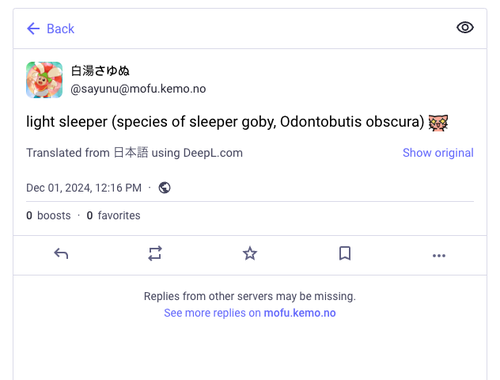View the 0 boosts list

pyautogui.click(x=48, y=215)
